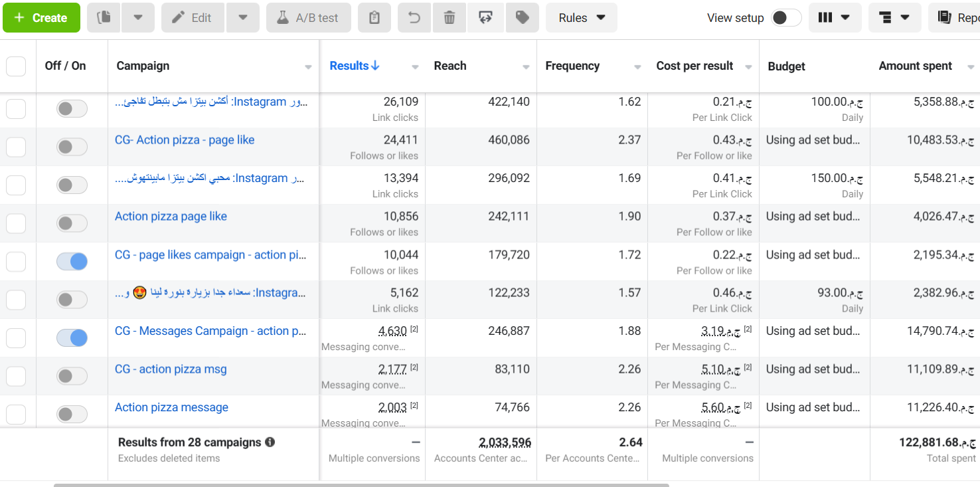Click the 122,881.68 total spent value
Viewport: 980px width, 487px height.
pos(937,442)
